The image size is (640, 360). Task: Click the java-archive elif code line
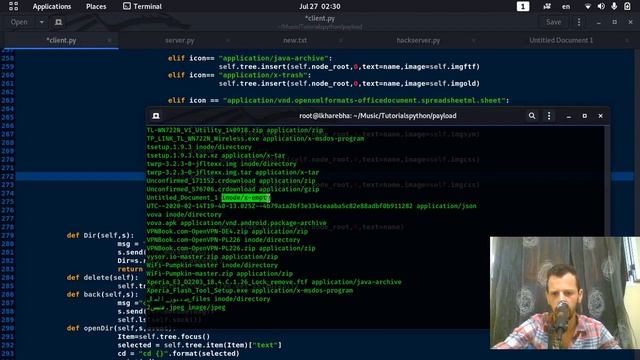250,58
